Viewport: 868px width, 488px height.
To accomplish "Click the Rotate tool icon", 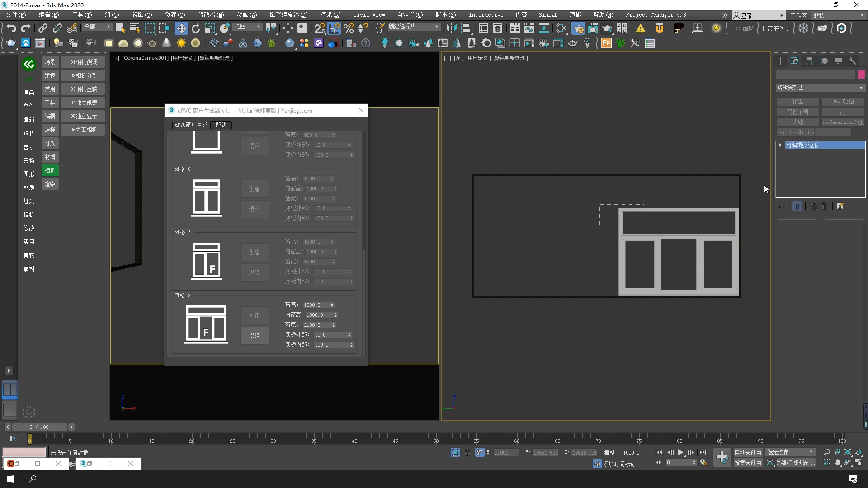I will pos(196,28).
